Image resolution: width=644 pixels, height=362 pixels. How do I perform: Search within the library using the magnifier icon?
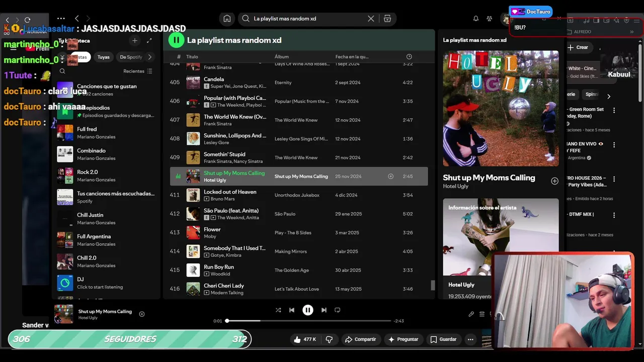coord(62,71)
